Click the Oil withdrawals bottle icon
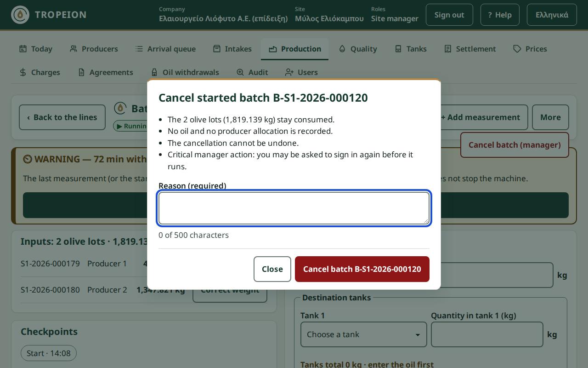Viewport: 588px width, 368px height. coord(154,72)
